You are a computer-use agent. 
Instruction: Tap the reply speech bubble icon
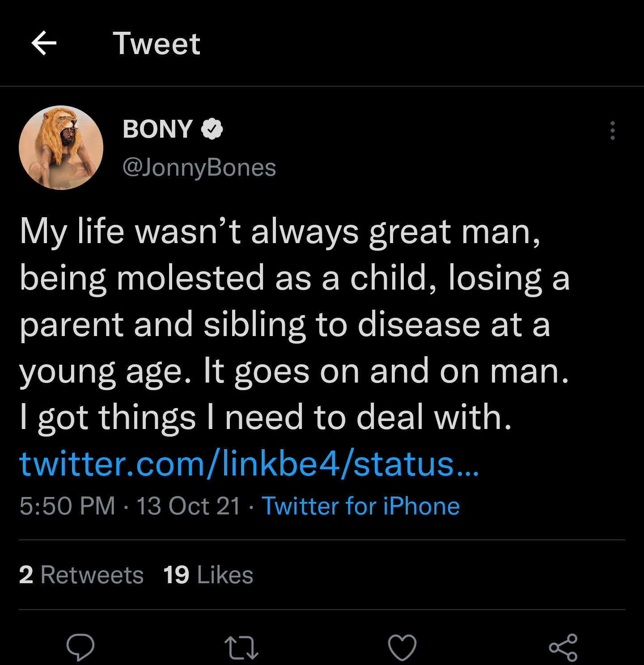pos(80,647)
